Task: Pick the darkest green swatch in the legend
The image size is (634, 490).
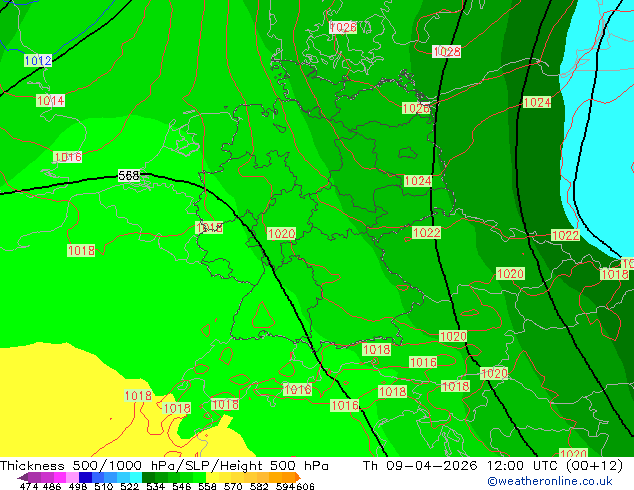Action: 148,477
